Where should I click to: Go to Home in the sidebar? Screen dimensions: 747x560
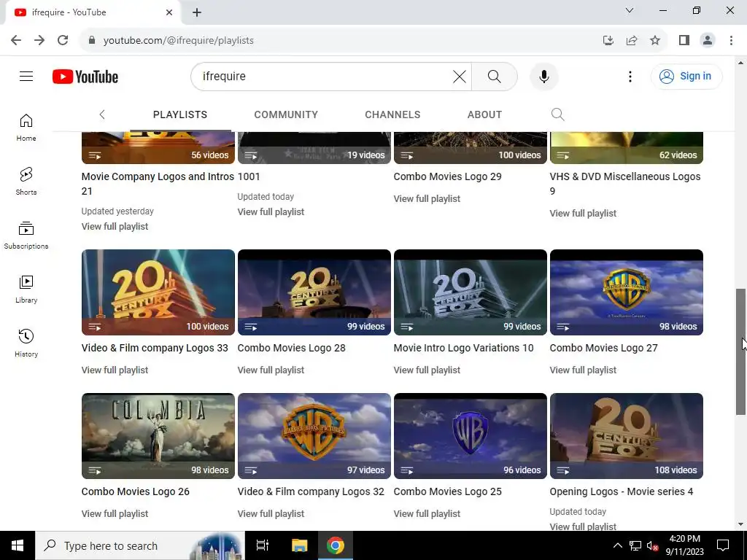click(26, 128)
